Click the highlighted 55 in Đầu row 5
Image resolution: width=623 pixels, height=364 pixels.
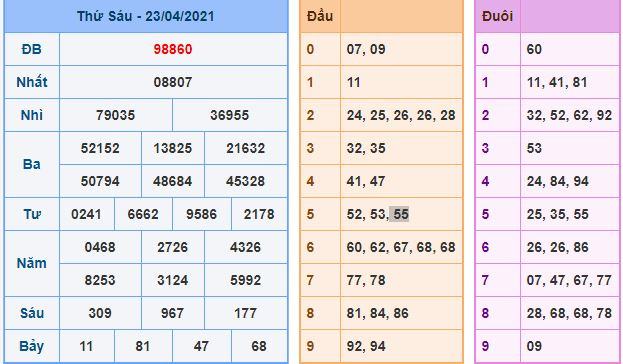pyautogui.click(x=401, y=214)
